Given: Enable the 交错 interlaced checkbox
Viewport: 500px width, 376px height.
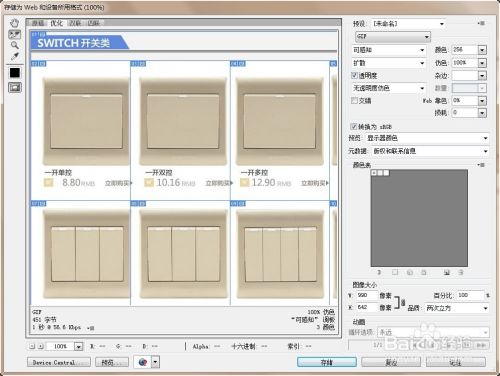Looking at the screenshot, I should click(354, 100).
